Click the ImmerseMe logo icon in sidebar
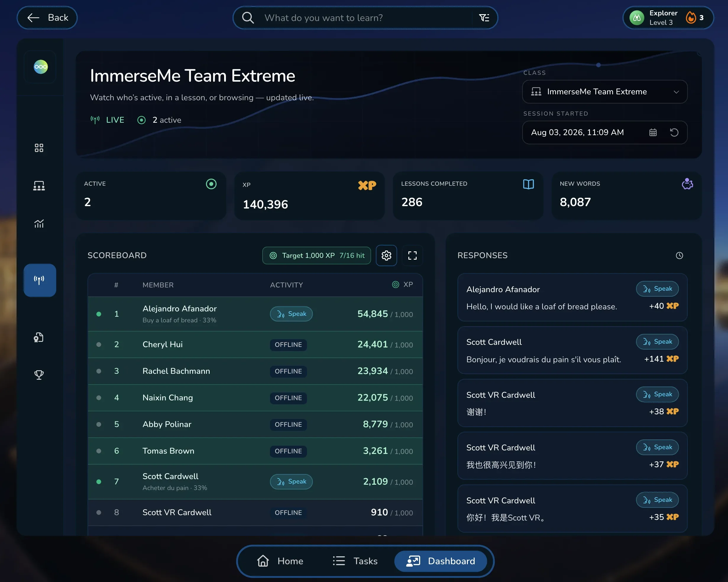The image size is (728, 582). [x=41, y=67]
